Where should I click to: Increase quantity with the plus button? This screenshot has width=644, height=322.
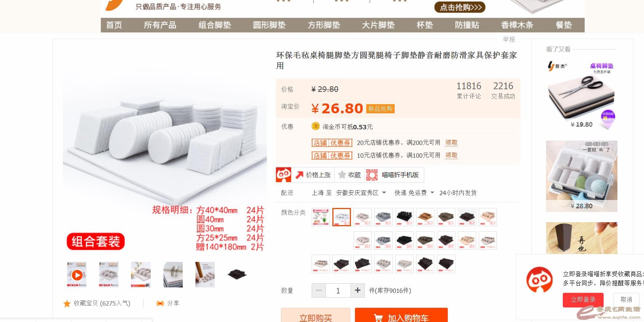click(357, 290)
